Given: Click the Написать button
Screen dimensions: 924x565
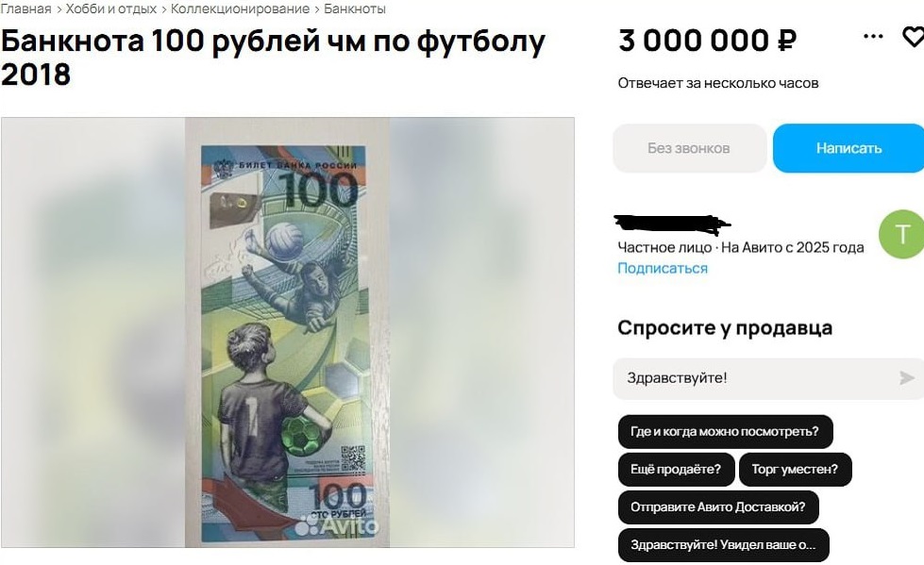Looking at the screenshot, I should (848, 148).
